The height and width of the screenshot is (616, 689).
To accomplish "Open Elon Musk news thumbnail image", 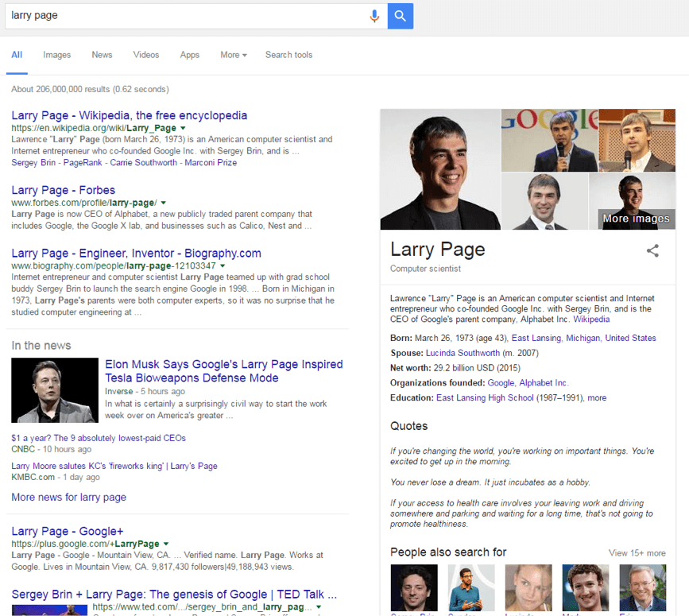I will (55, 390).
